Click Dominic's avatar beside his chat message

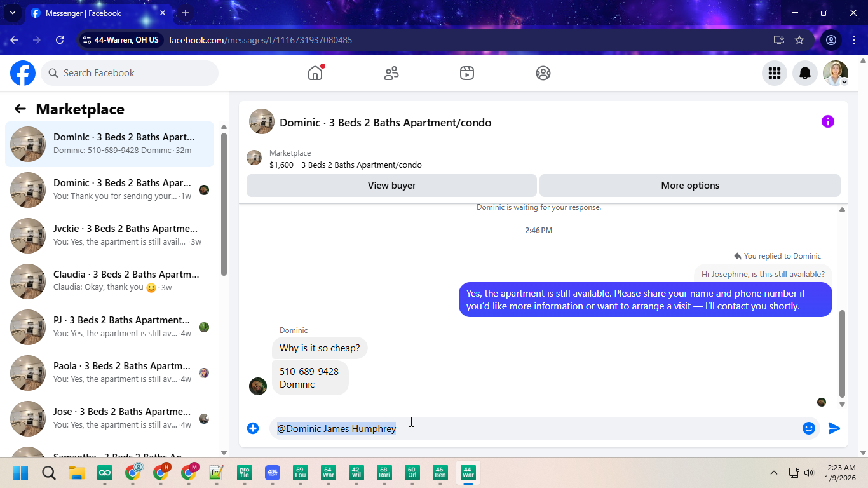[258, 386]
